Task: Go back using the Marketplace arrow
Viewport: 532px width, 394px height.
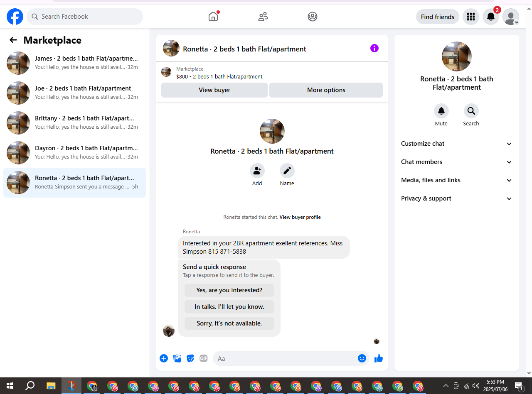Action: tap(13, 40)
